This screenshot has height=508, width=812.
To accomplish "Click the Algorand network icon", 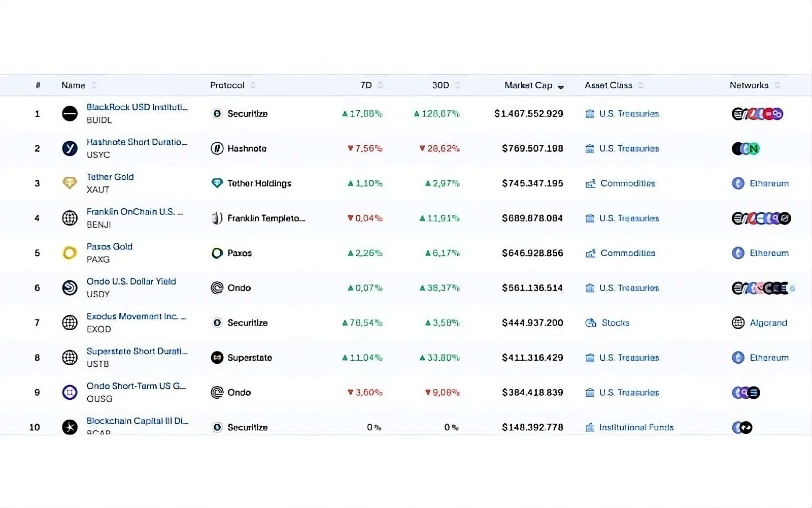I will coord(738,323).
